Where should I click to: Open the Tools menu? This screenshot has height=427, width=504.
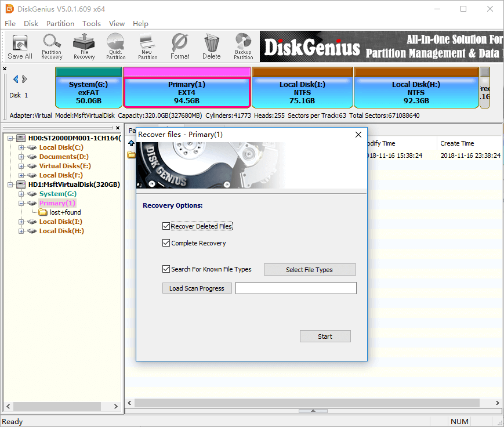[92, 24]
